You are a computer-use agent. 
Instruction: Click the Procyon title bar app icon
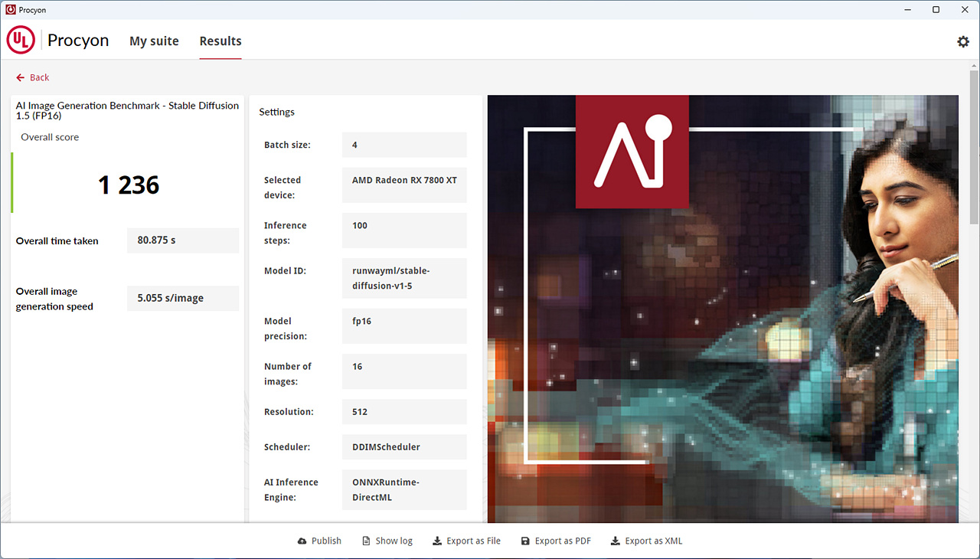coord(11,10)
